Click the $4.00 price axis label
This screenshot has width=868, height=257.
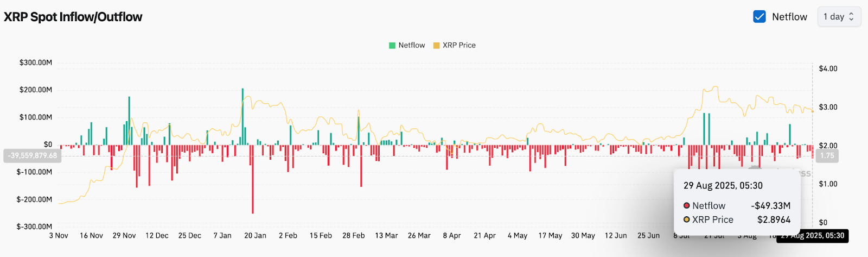coord(828,69)
